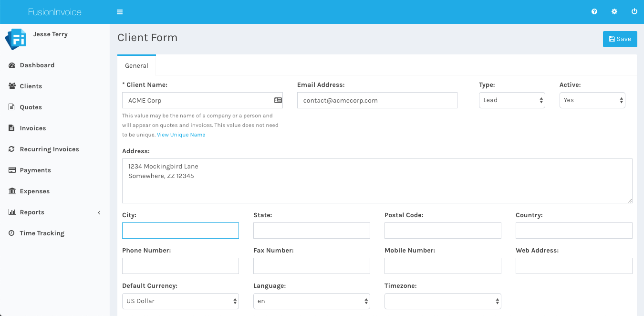Image resolution: width=644 pixels, height=316 pixels.
Task: Expand the Default Currency dropdown
Action: pos(180,301)
